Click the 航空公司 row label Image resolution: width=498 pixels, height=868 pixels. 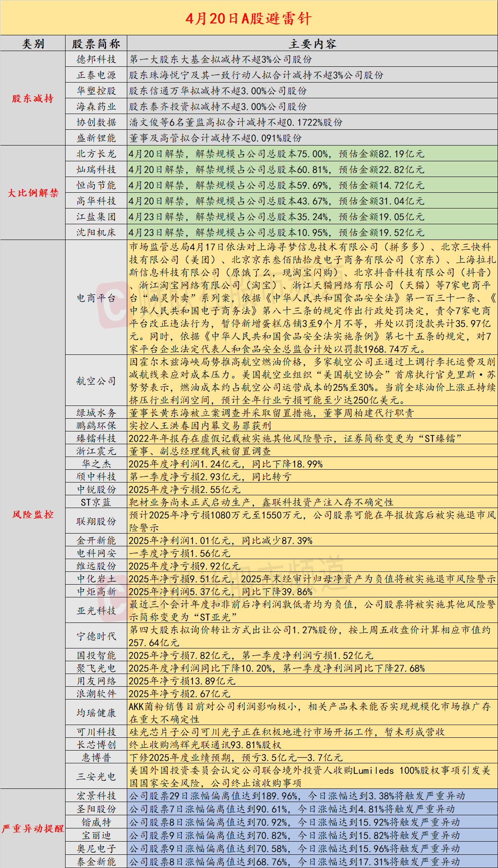(96, 381)
